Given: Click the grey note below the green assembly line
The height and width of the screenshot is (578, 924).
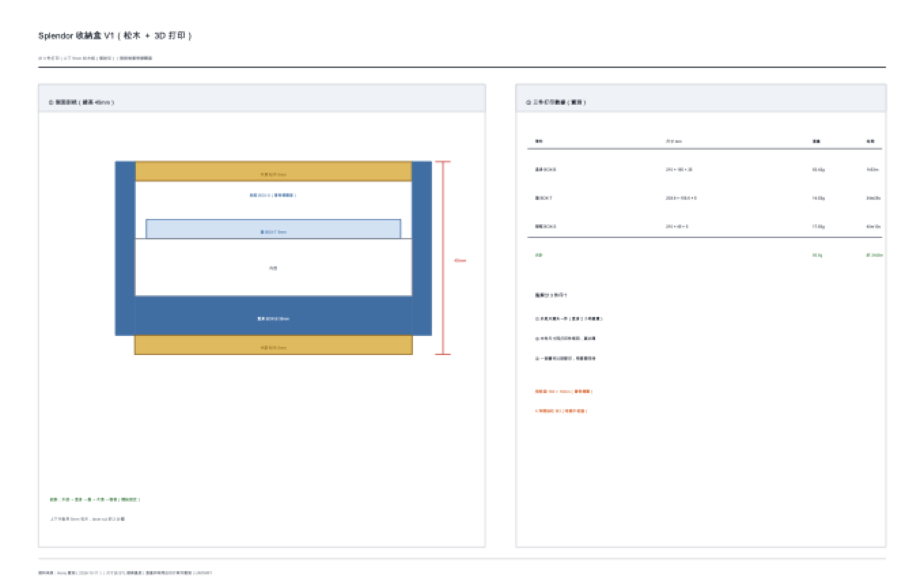Looking at the screenshot, I should tap(87, 519).
